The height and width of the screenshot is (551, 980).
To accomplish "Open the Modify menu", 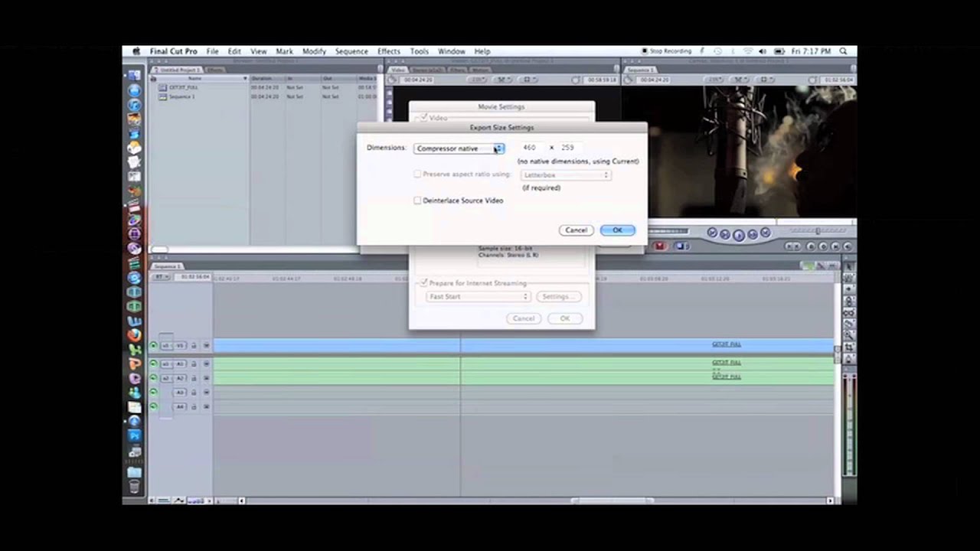I will tap(314, 51).
